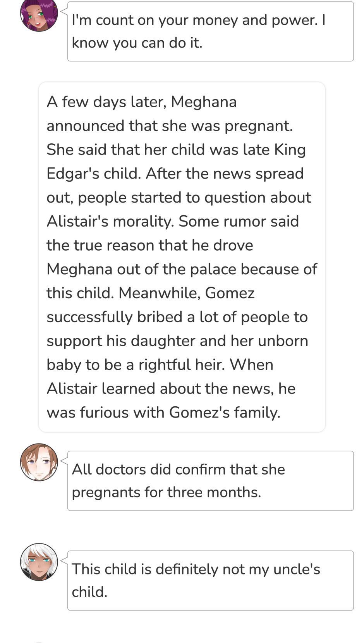Tap the "know you can do it." line

click(x=137, y=43)
